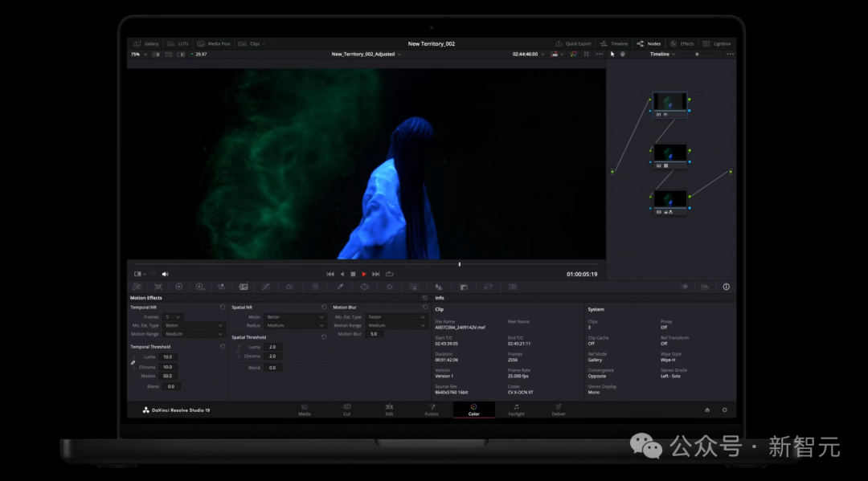Click the Stop playback button
868x481 pixels.
[353, 274]
